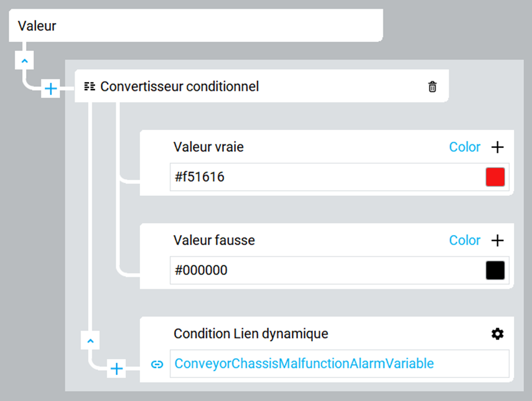Open the gear settings for Condition Lien dynamique
The image size is (532, 401).
(x=497, y=334)
